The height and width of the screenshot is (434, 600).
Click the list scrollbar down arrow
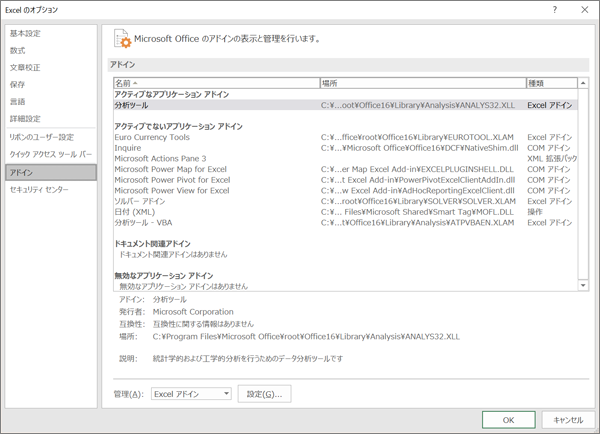tap(583, 285)
